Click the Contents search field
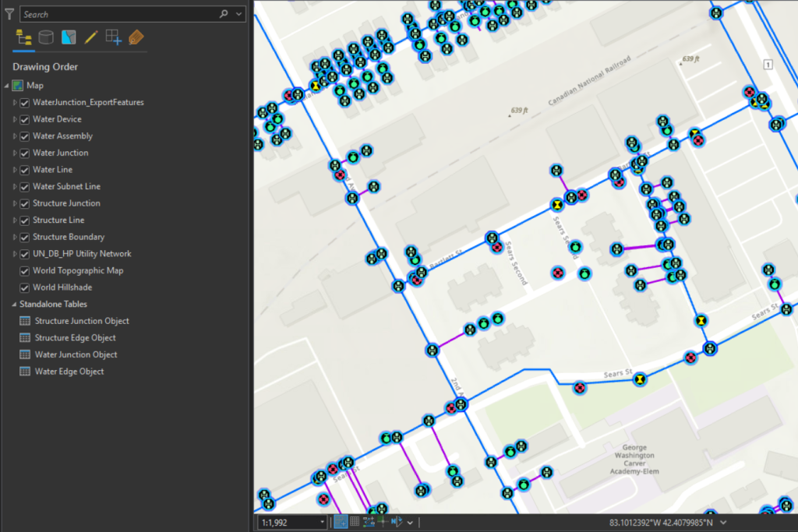798x532 pixels. tap(117, 14)
